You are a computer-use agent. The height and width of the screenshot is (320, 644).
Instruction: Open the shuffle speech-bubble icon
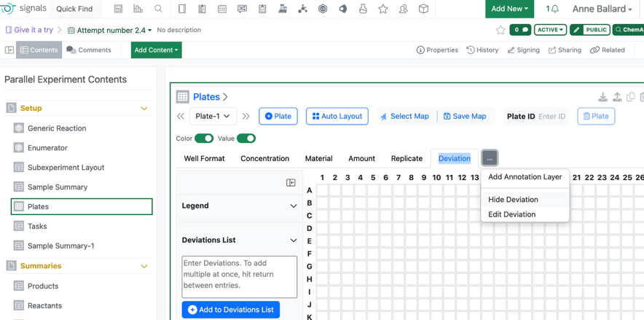tap(243, 9)
